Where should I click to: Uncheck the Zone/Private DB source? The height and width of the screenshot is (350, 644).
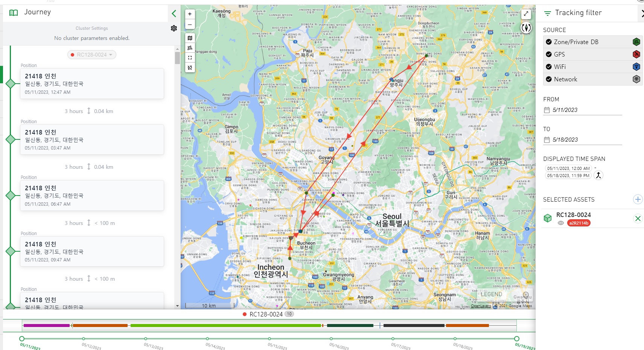549,42
